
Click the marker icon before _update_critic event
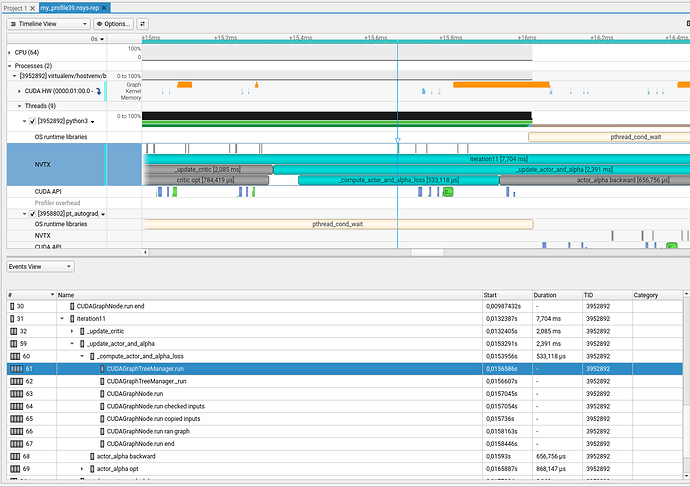pyautogui.click(x=82, y=331)
